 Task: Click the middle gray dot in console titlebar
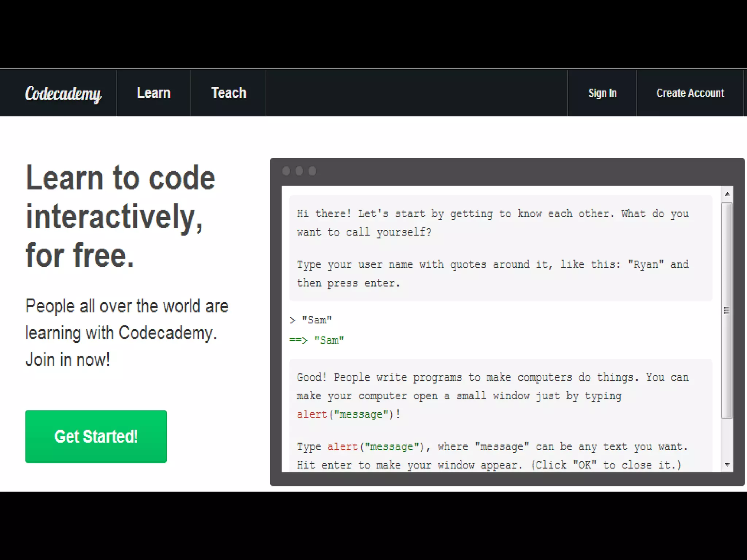299,171
